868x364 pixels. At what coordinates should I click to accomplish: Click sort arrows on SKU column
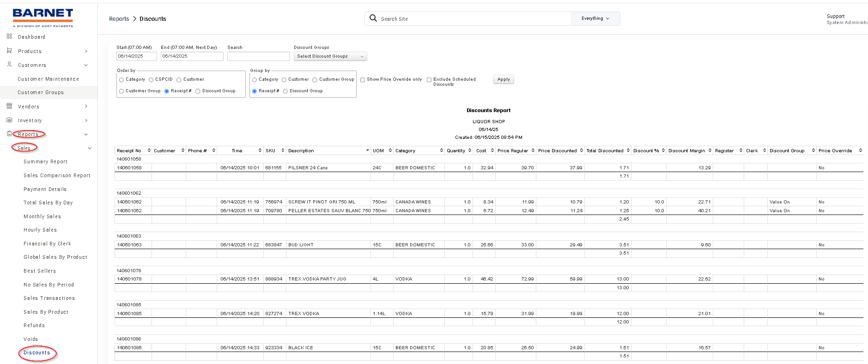point(283,150)
